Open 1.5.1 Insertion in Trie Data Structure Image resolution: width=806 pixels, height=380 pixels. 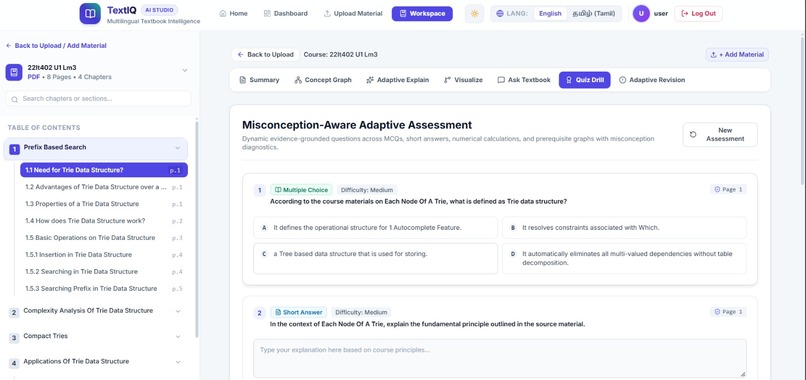click(104, 255)
